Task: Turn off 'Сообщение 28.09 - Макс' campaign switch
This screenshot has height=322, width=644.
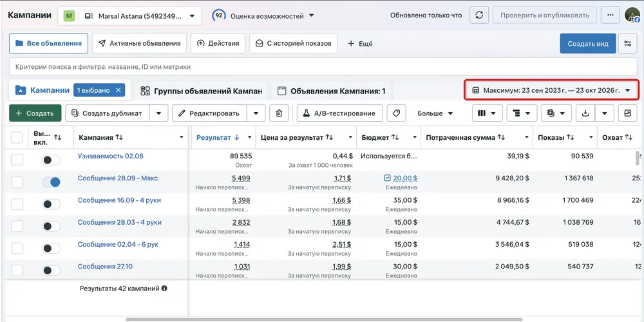Action: [52, 182]
